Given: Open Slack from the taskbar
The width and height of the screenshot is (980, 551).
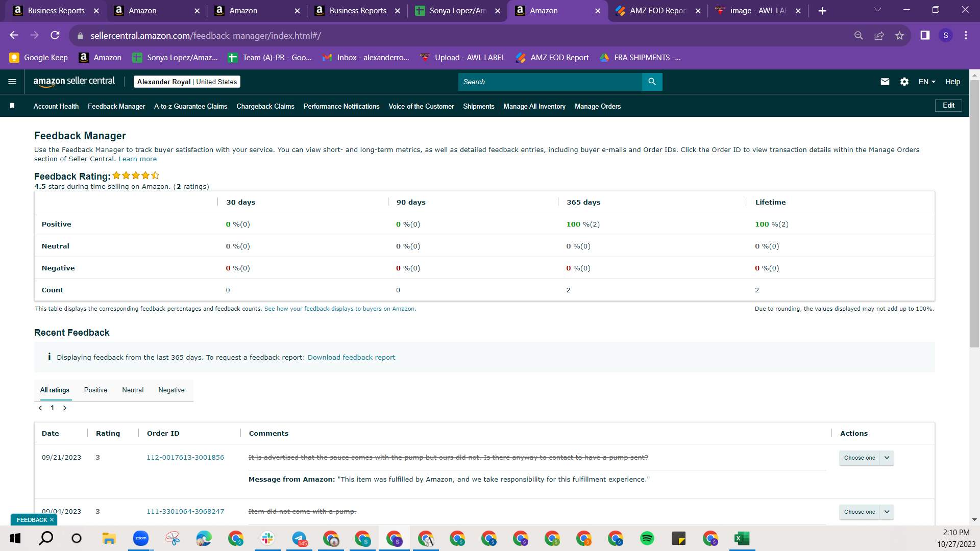Looking at the screenshot, I should (x=267, y=538).
